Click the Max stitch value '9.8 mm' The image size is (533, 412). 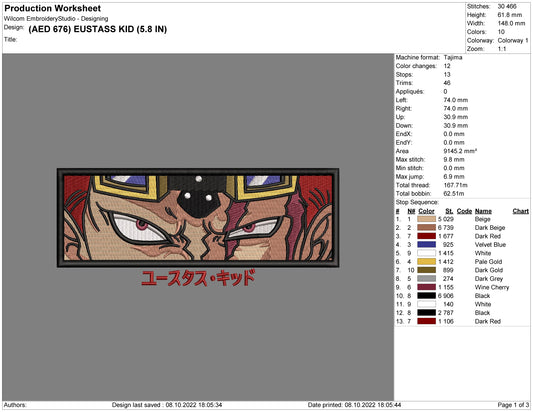coord(453,159)
